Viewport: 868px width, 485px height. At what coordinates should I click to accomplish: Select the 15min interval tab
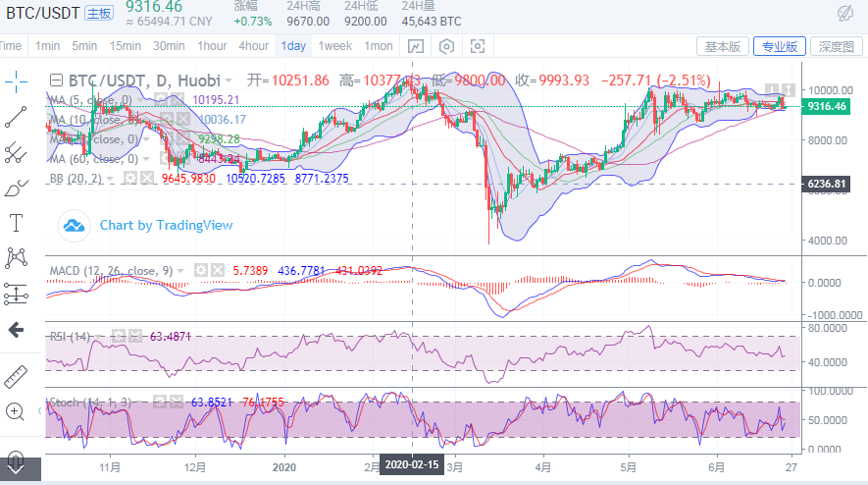click(x=125, y=46)
